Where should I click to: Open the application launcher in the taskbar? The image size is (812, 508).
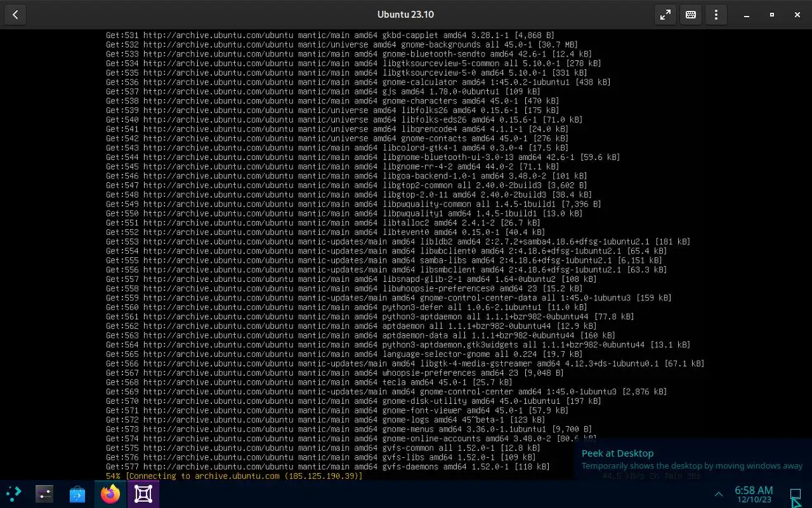coord(13,493)
